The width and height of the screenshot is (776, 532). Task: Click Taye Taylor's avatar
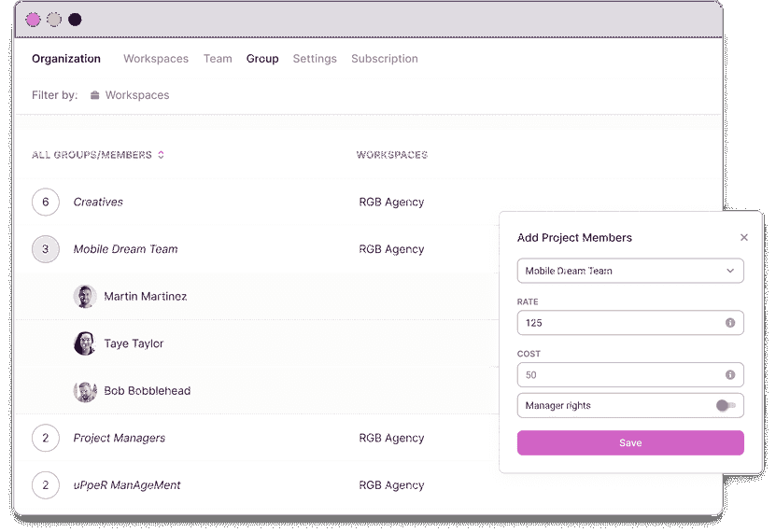(x=85, y=343)
